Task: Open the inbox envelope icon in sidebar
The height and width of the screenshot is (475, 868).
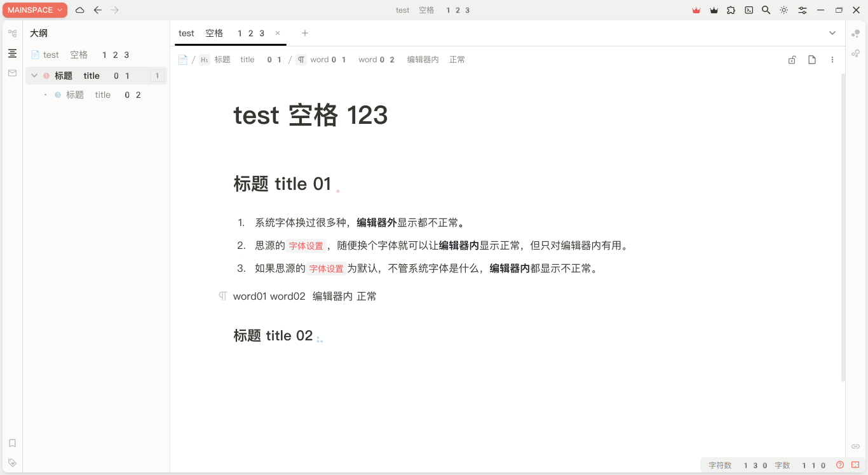Action: 11,73
